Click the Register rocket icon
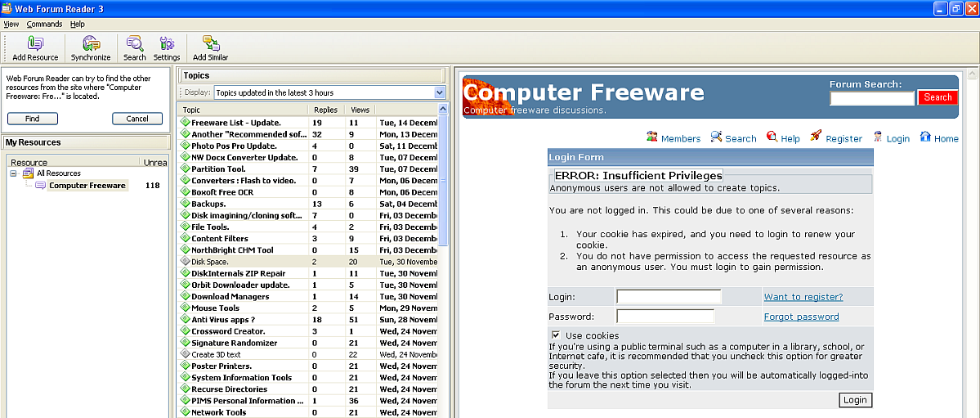The width and height of the screenshot is (980, 418). (816, 137)
